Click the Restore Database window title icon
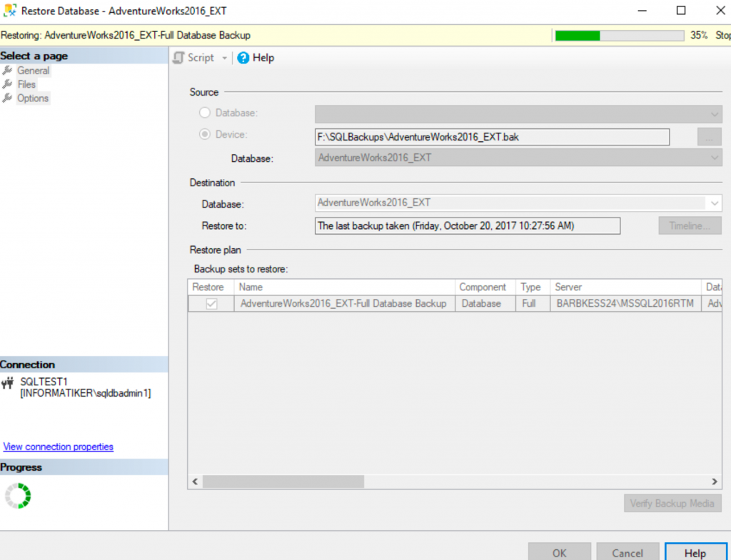Image resolution: width=731 pixels, height=560 pixels. (x=9, y=10)
